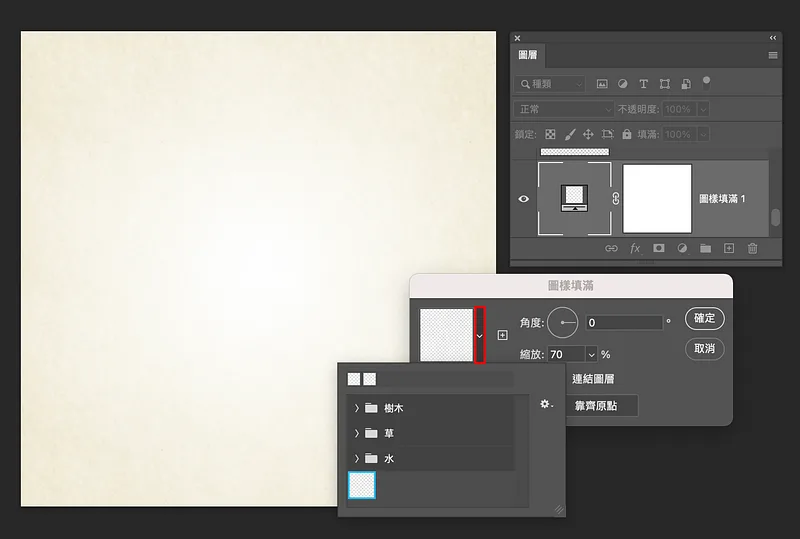Select white layer mask thumbnail
The height and width of the screenshot is (539, 800).
point(657,199)
